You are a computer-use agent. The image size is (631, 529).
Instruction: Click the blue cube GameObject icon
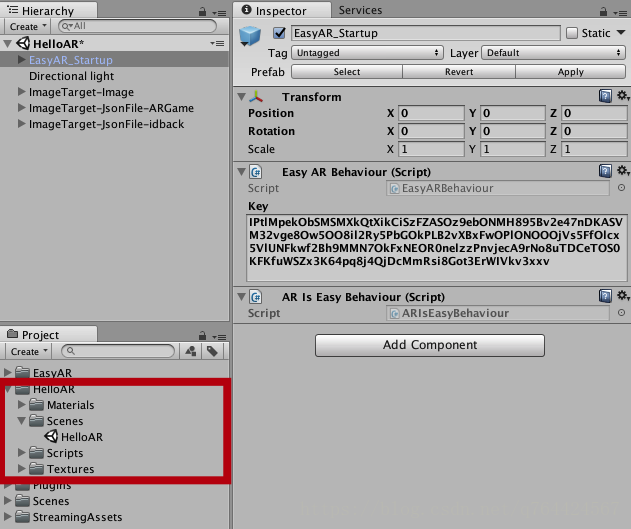250,36
